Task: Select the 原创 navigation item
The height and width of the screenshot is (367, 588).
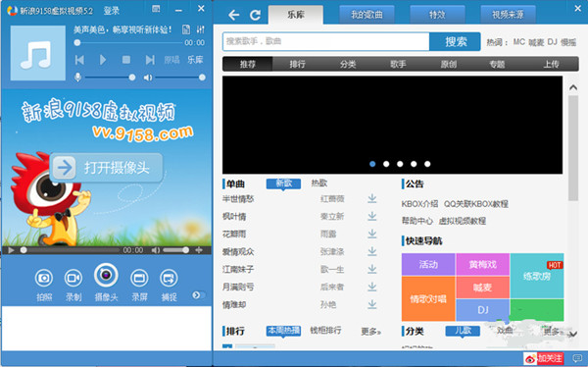Action: [448, 64]
